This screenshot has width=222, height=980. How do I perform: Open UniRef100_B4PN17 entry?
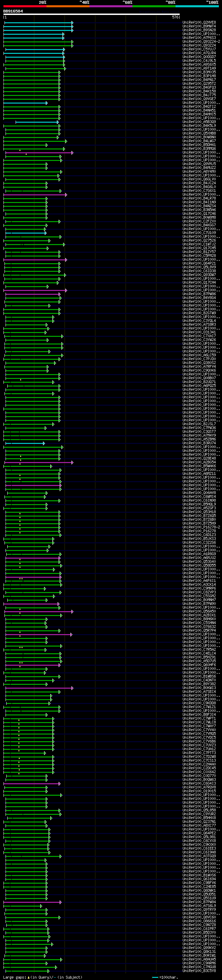[x=199, y=80]
